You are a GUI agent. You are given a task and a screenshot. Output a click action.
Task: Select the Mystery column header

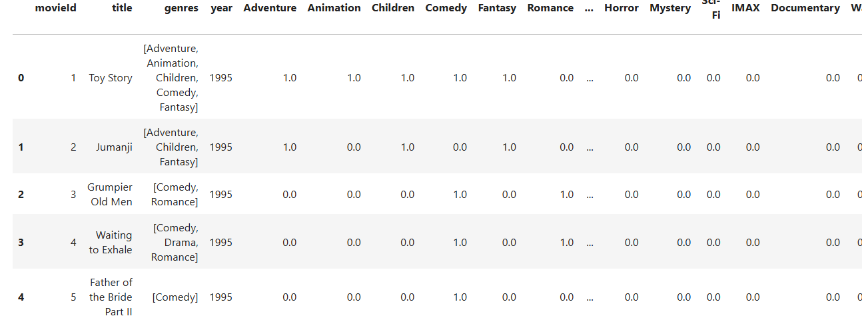[670, 8]
